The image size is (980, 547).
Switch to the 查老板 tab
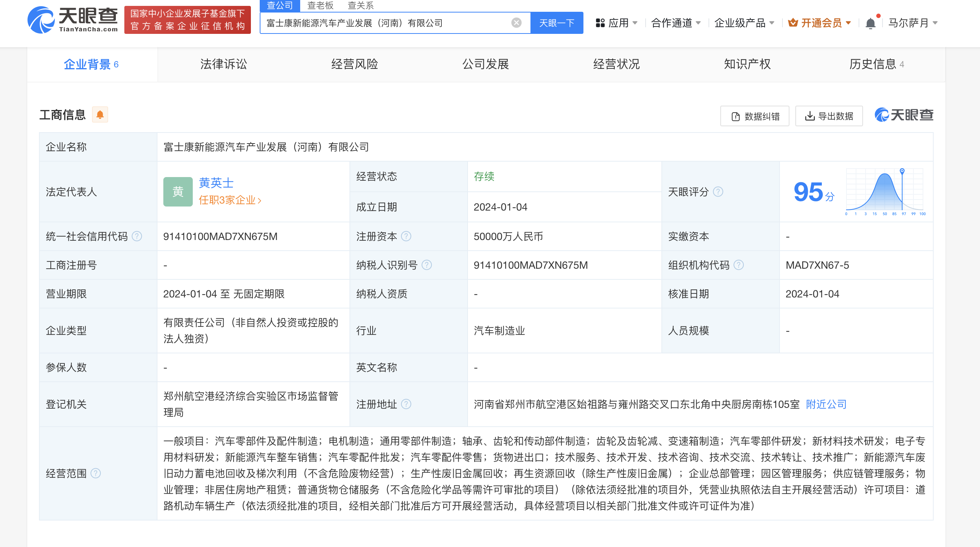point(321,5)
